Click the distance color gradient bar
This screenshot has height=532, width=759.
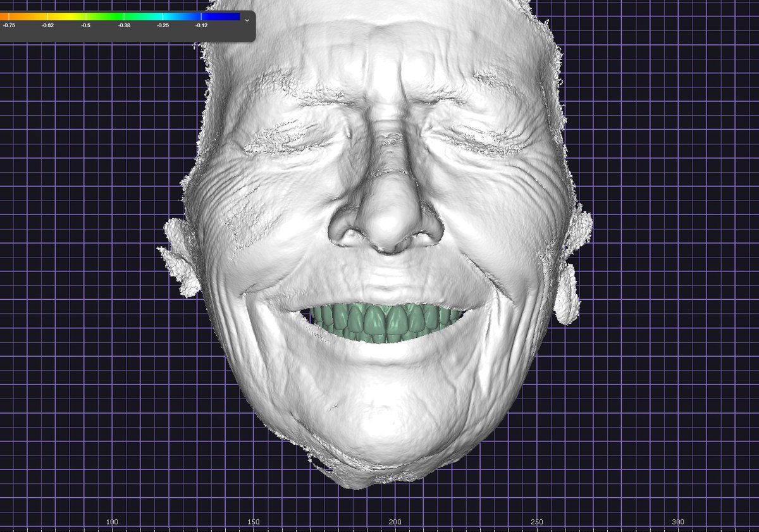point(120,16)
